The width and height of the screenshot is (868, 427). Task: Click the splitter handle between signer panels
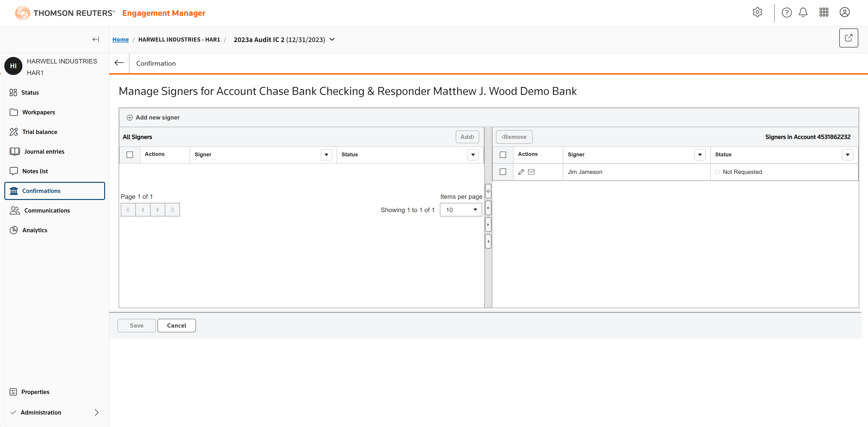[x=488, y=191]
